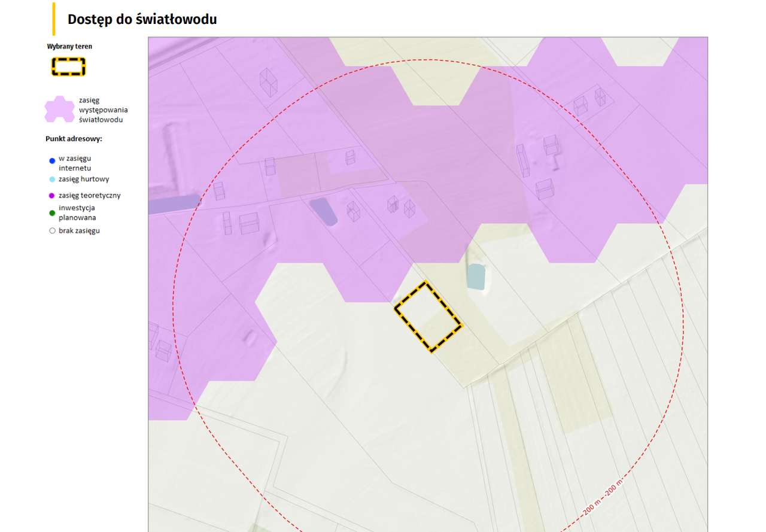Select the light blue zasięg hurtowy dot
The image size is (766, 532).
click(x=51, y=179)
